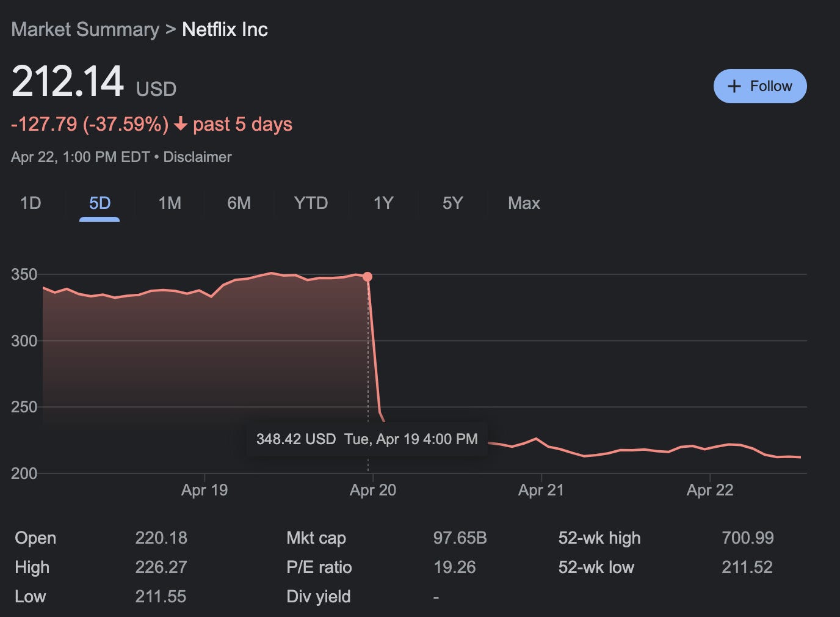
Task: Click the plus icon in Follow button
Action: click(x=734, y=86)
